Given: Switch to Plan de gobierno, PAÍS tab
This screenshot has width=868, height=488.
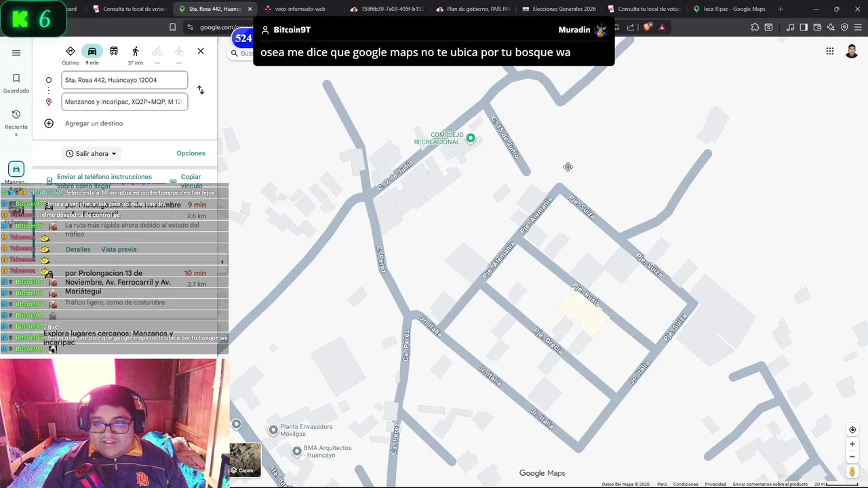Looking at the screenshot, I should pos(473,9).
